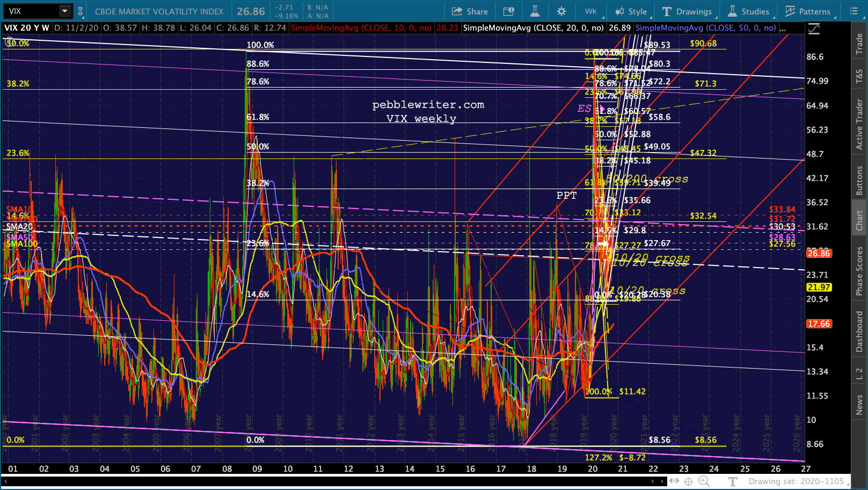868x490 pixels.
Task: Open the VIX symbol dropdown arrow
Action: click(64, 11)
